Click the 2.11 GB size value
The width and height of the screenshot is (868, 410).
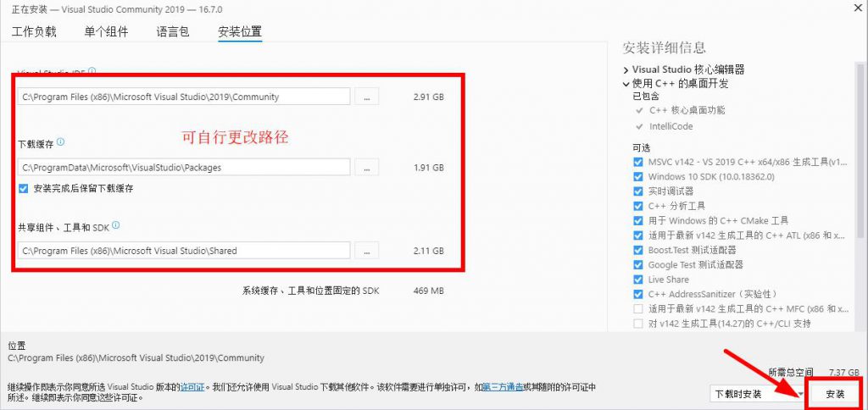click(428, 251)
